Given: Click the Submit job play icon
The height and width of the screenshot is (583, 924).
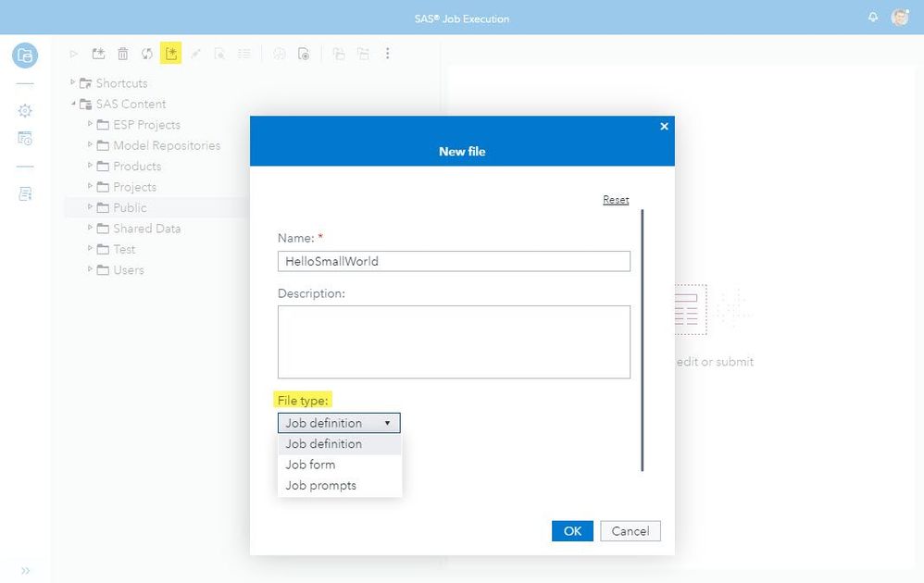Looking at the screenshot, I should tap(74, 54).
